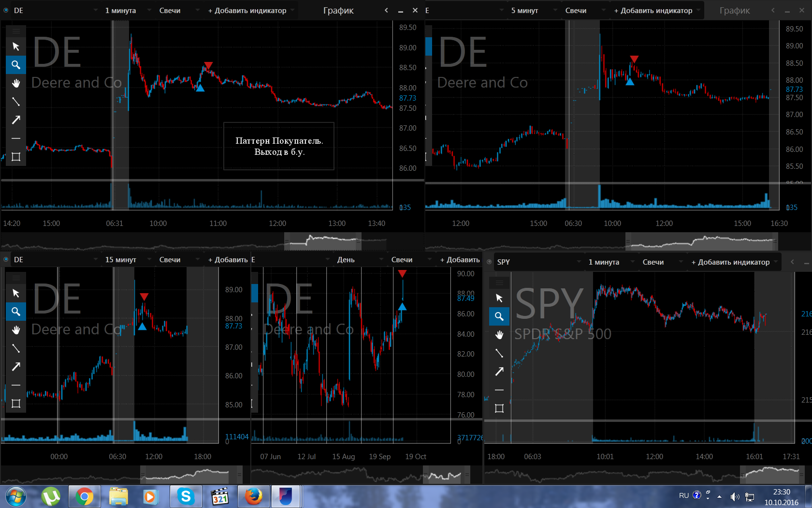Select the horizontal line tool in SPY chart
Viewport: 812px width, 508px height.
(x=499, y=390)
